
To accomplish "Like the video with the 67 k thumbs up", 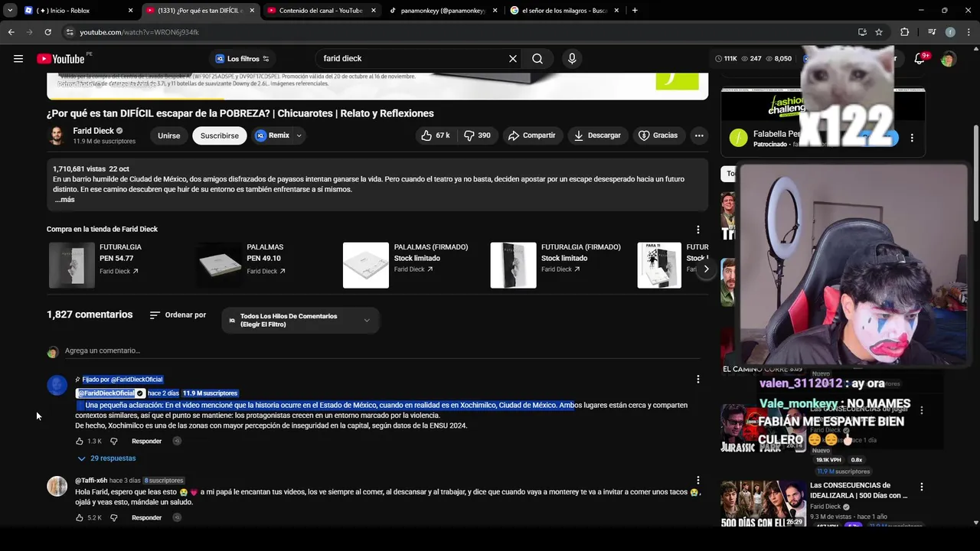I will tap(435, 135).
